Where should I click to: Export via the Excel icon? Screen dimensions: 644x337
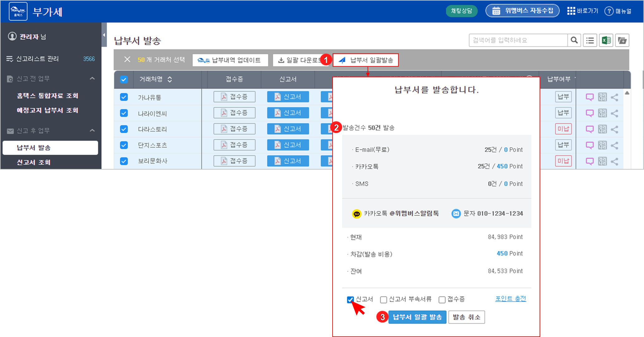[606, 40]
